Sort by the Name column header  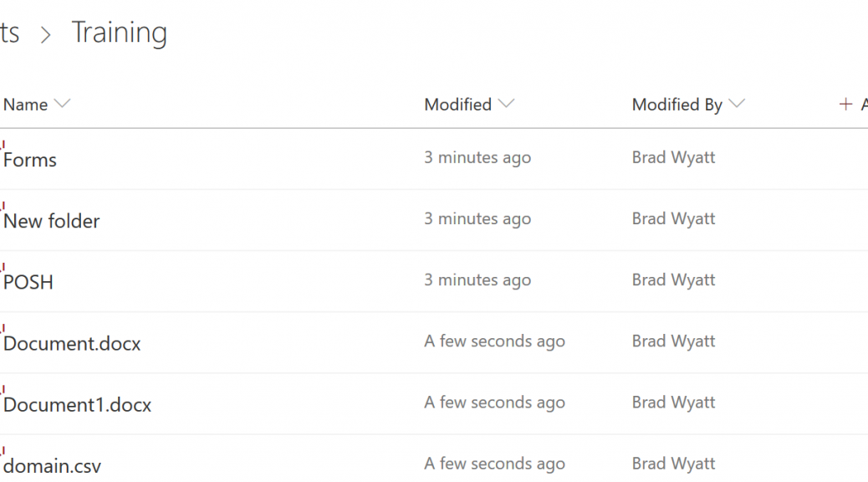coord(25,105)
